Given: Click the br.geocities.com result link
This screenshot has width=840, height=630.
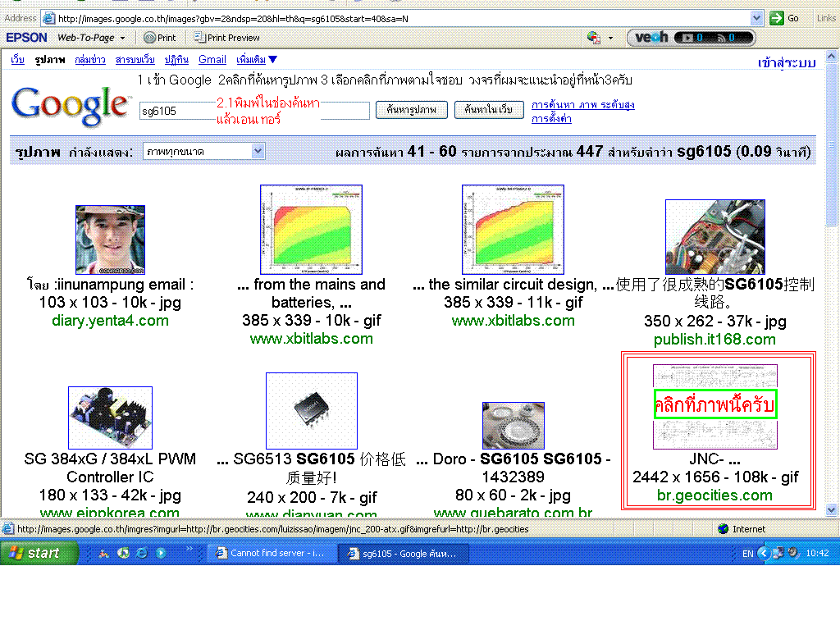Looking at the screenshot, I should coord(714,495).
